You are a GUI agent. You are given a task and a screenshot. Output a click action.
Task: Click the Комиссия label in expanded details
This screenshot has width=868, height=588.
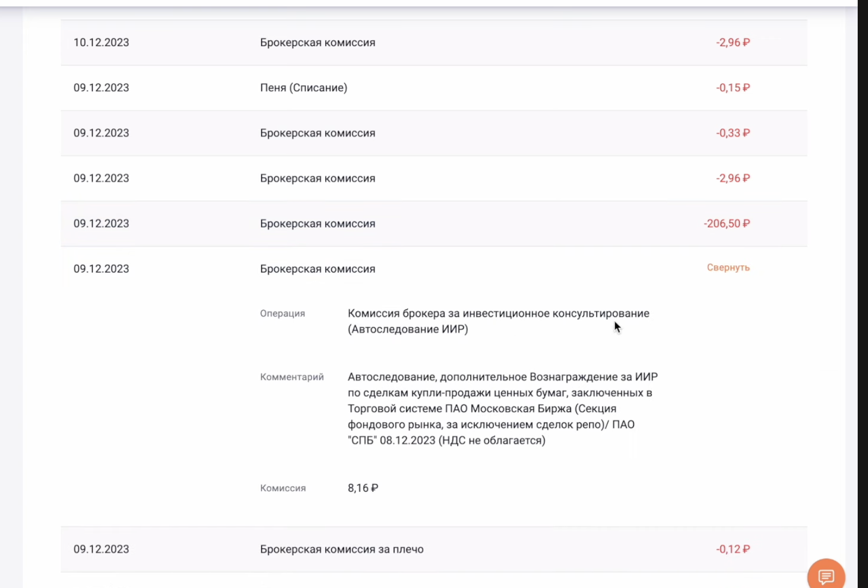[x=283, y=489]
